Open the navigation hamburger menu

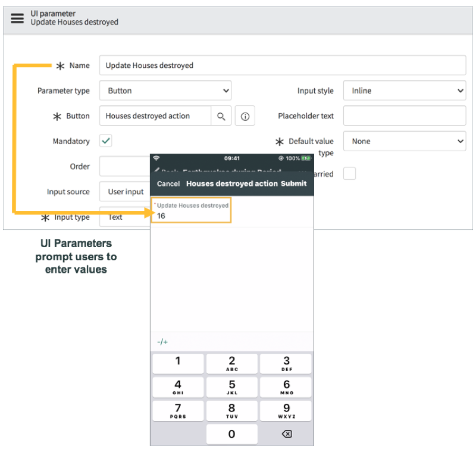point(18,18)
